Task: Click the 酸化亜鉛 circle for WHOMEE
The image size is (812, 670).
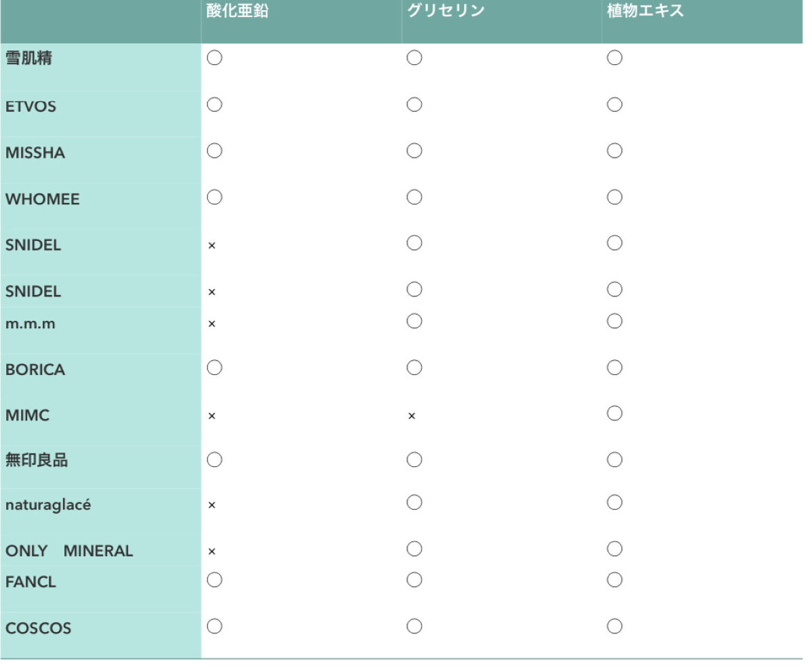Action: point(215,197)
